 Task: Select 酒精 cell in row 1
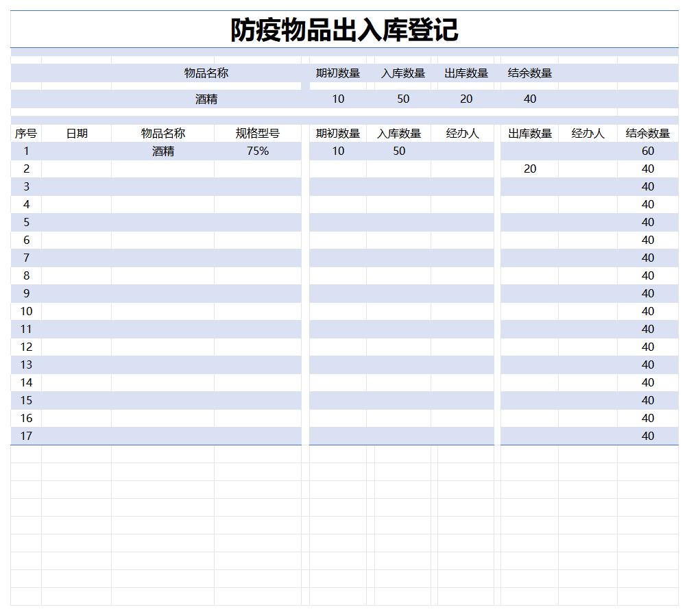click(163, 151)
